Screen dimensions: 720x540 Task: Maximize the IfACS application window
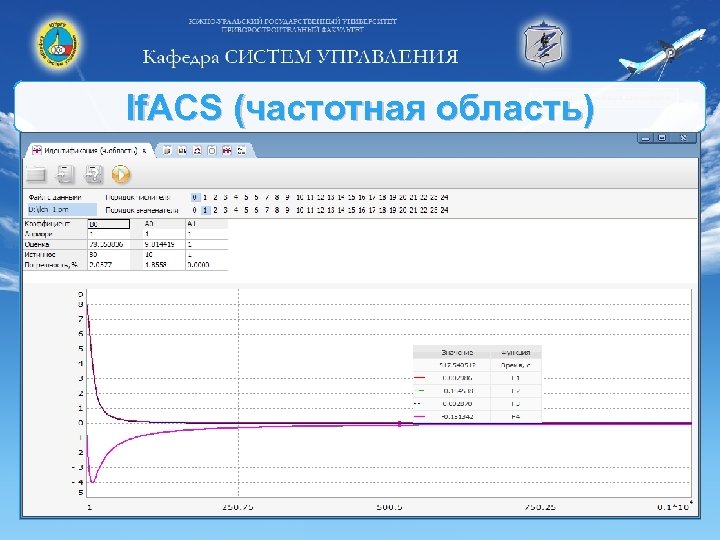click(x=662, y=138)
